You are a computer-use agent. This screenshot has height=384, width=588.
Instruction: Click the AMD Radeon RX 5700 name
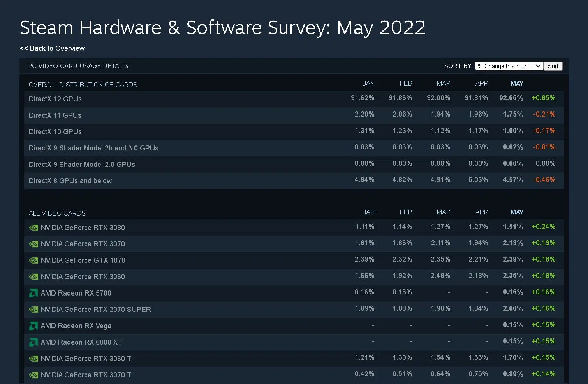(76, 293)
